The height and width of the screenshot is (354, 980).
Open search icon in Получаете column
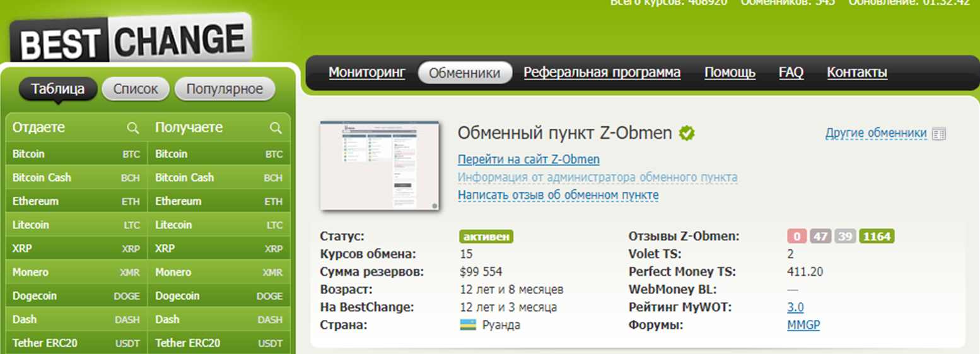[x=276, y=128]
